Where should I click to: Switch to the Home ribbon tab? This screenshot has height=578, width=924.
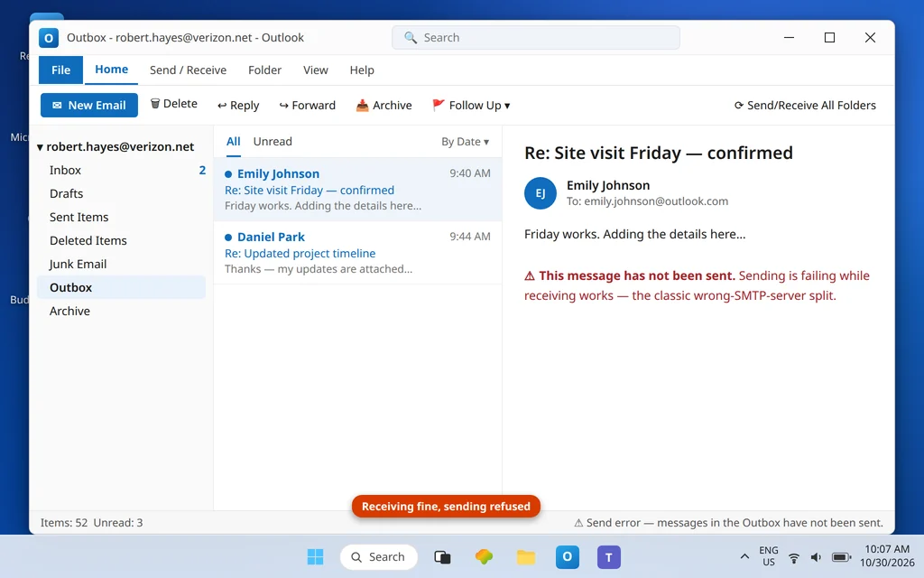click(x=111, y=70)
